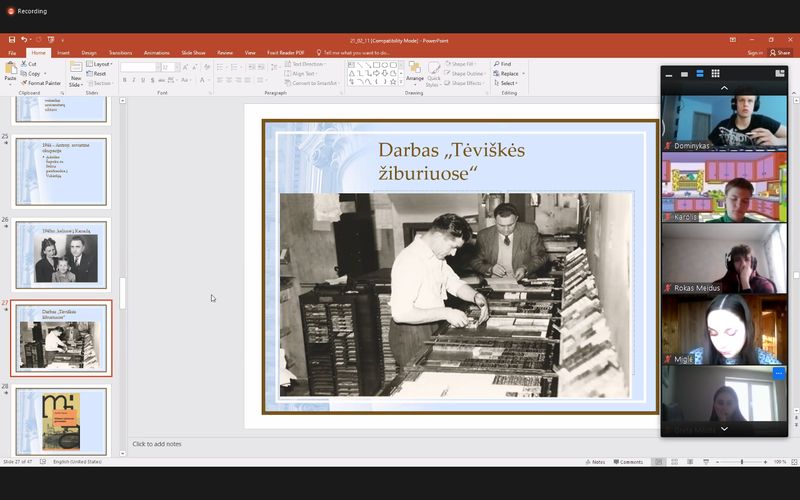The image size is (800, 500).
Task: Switch to Slide Sorter view in status bar
Action: tap(673, 462)
